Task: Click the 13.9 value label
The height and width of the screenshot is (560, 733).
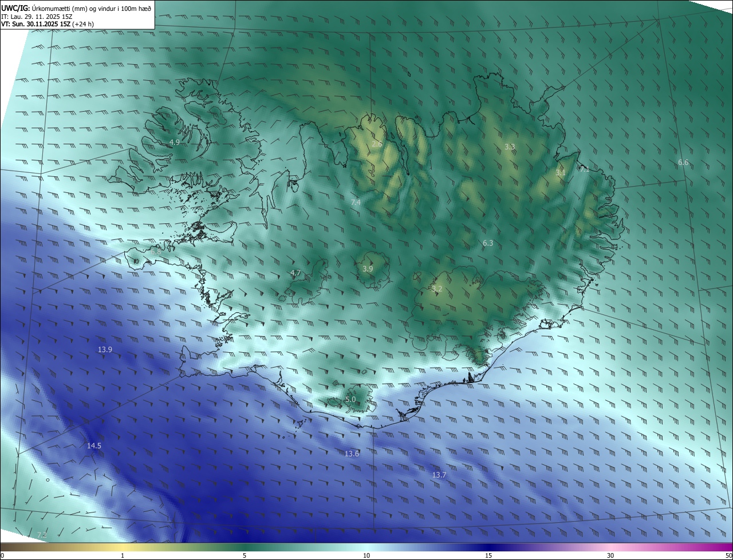Action: pyautogui.click(x=105, y=349)
